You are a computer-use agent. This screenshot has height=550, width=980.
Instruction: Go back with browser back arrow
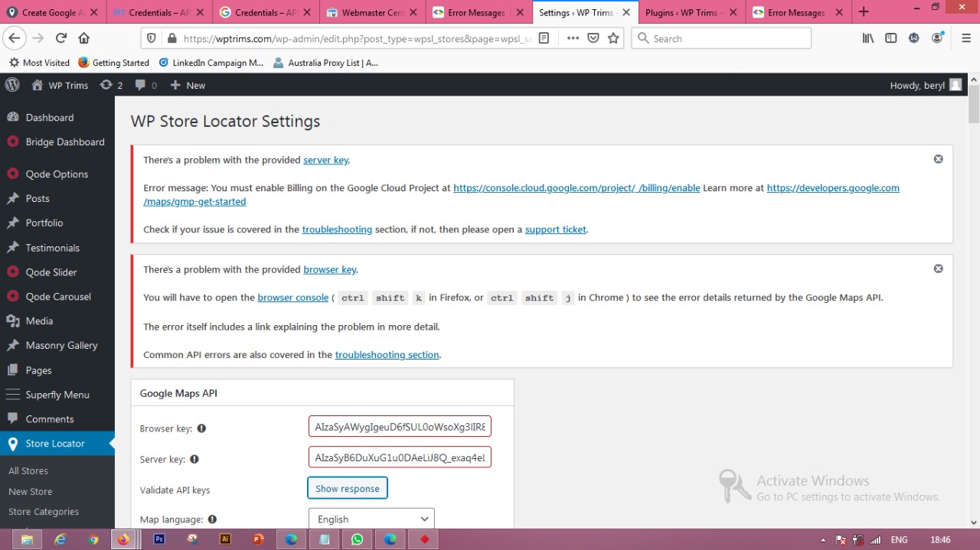[x=15, y=38]
